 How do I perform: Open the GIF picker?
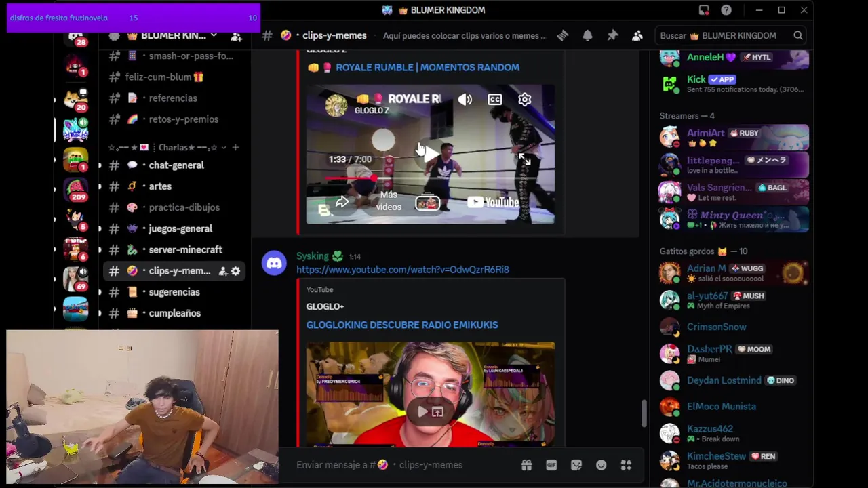tap(551, 465)
